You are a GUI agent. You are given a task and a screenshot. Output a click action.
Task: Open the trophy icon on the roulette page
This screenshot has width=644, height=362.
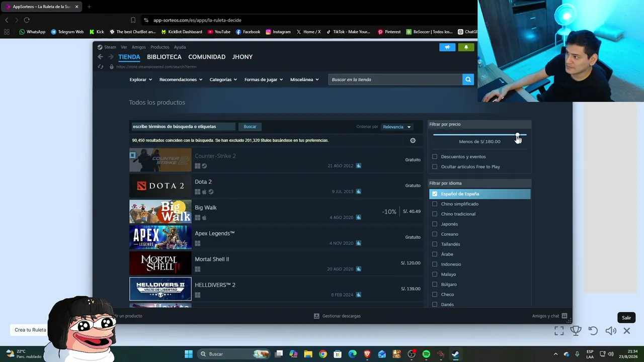576,331
